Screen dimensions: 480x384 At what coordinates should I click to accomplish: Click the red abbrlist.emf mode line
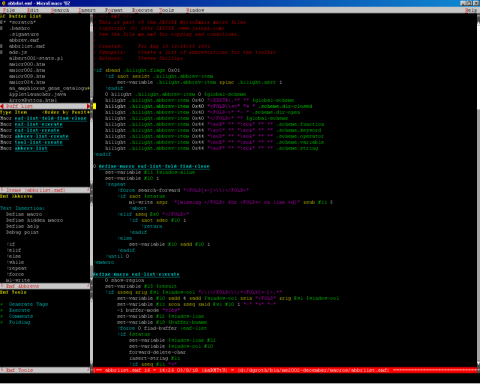point(285,370)
